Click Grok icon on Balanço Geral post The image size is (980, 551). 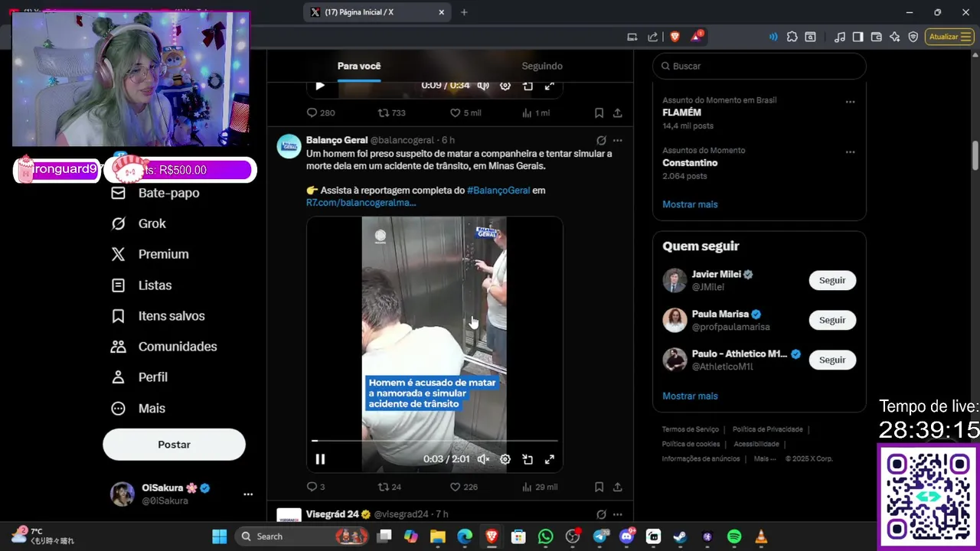click(x=601, y=140)
